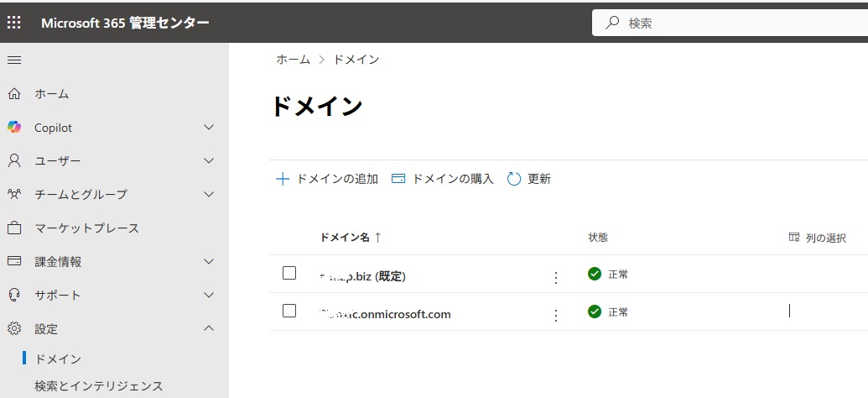Screen dimensions: 868x398
Task: Click the 状態 column header
Action: (x=598, y=238)
